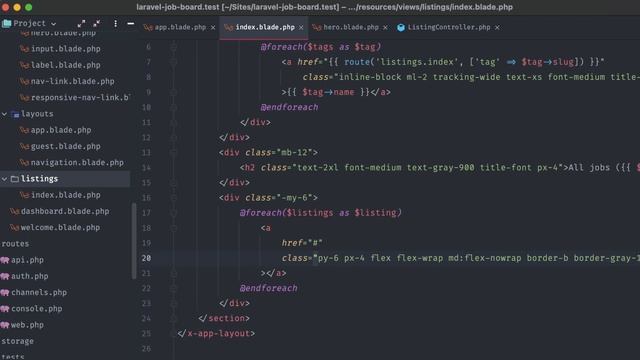This screenshot has height=360, width=640.
Task: Fold the @foreach($listings) block at line 17
Action: pyautogui.click(x=173, y=213)
